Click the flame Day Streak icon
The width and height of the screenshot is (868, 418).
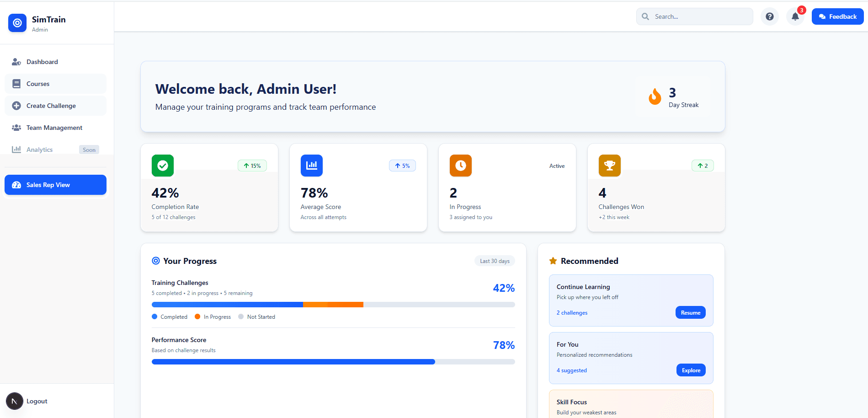655,96
